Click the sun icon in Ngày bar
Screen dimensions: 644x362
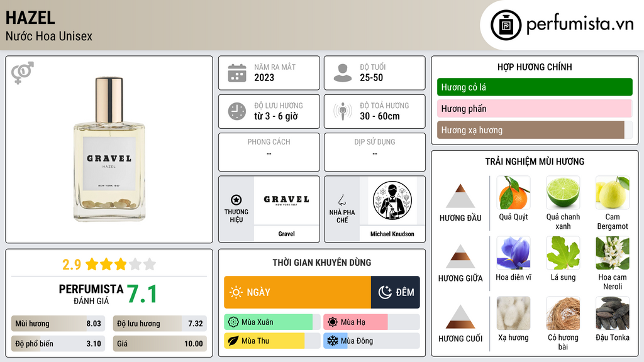[x=236, y=292]
